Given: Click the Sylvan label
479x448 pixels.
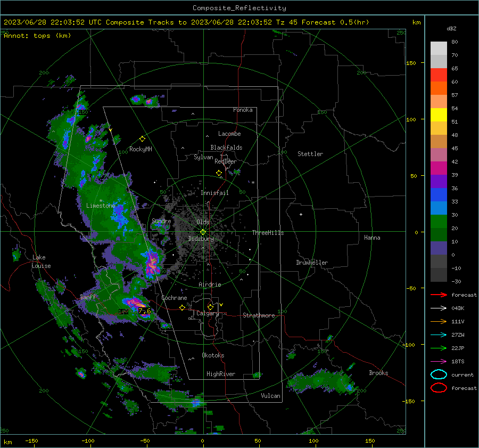Looking at the screenshot, I should [203, 157].
